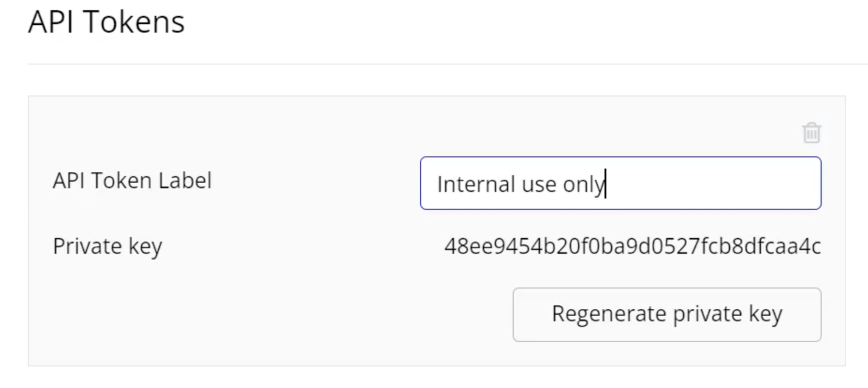Click empty space inside the token label input

(712, 183)
